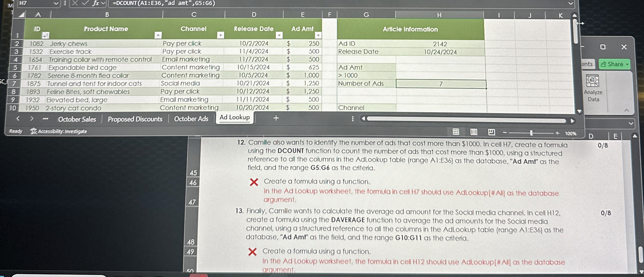
Task: Select column A header
Action: (x=38, y=15)
